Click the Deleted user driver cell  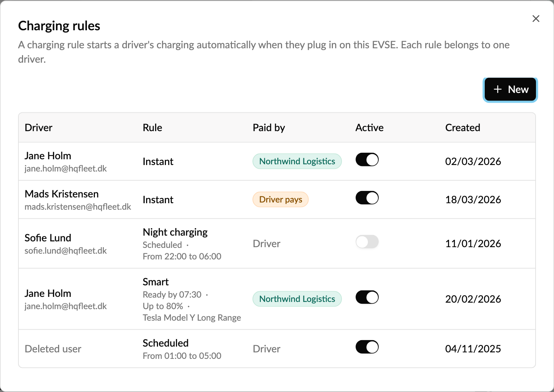coord(53,349)
